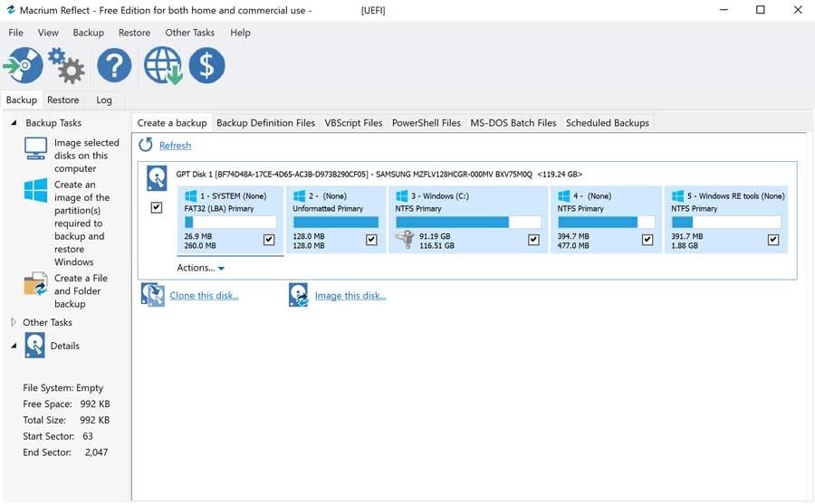The image size is (815, 504).
Task: Click the Windows logo image partitions icon
Action: pyautogui.click(x=35, y=191)
